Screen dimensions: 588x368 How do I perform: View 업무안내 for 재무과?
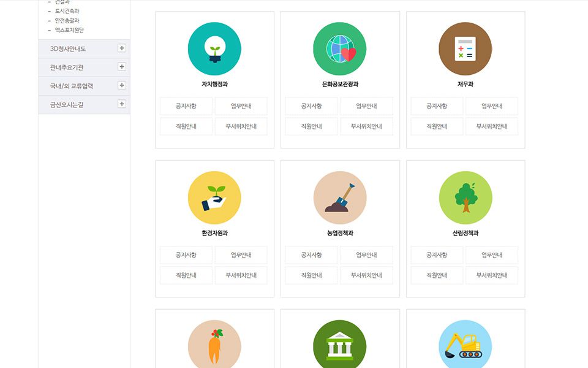[492, 106]
